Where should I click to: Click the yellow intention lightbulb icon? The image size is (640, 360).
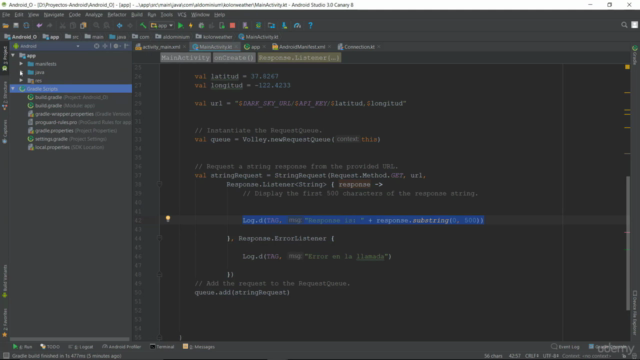click(x=168, y=219)
